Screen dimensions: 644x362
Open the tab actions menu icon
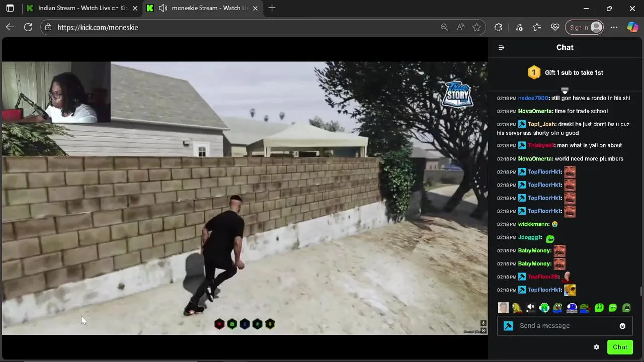pyautogui.click(x=10, y=8)
